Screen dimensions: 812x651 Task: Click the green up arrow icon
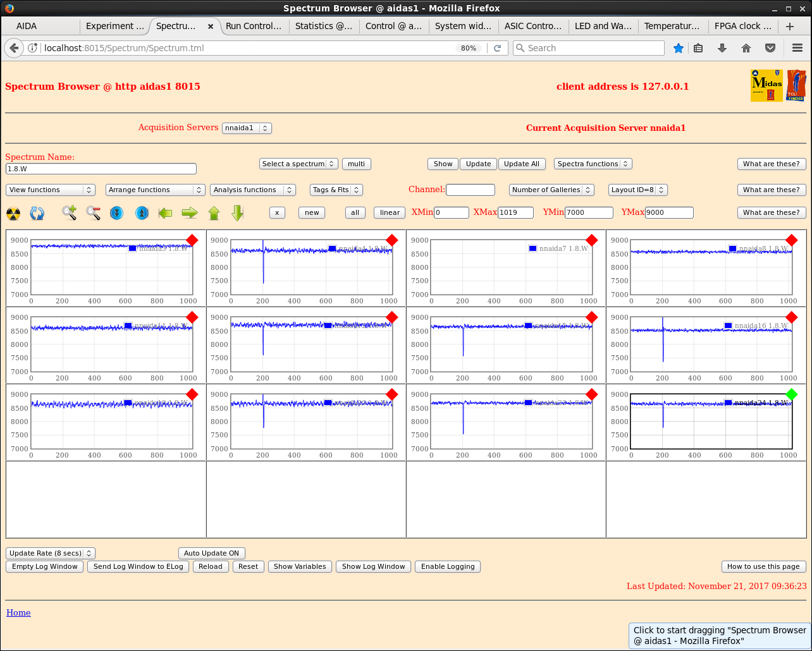pyautogui.click(x=214, y=213)
